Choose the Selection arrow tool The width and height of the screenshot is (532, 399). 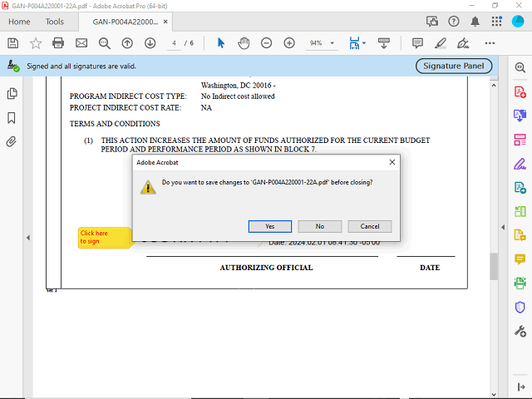(x=221, y=43)
